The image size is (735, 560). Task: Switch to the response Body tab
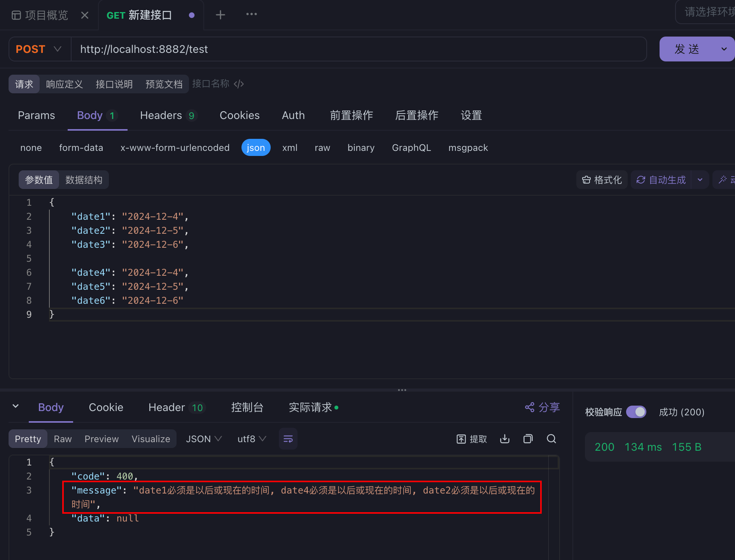point(51,407)
